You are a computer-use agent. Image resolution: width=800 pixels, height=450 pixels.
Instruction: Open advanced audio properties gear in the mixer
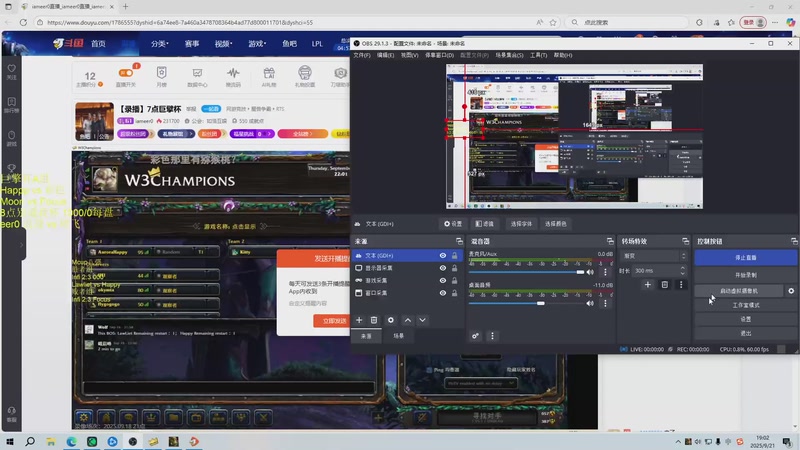475,336
